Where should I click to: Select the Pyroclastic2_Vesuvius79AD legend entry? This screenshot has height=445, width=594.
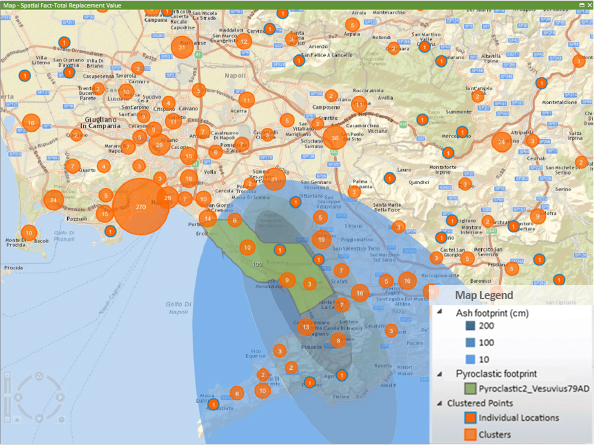coord(527,389)
